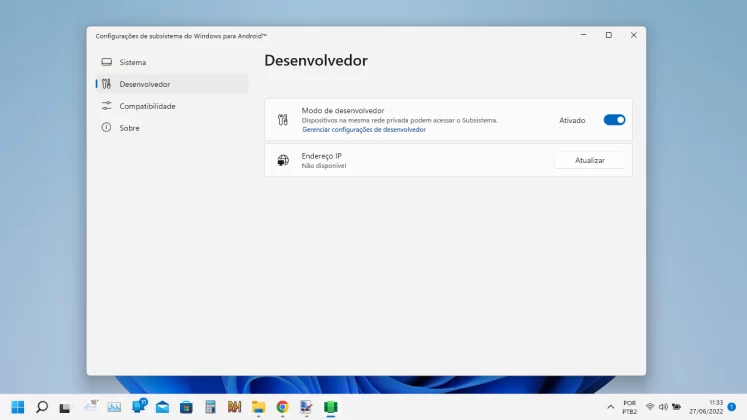Click the tools icon beside Modo de desenvolvedor

tap(283, 120)
